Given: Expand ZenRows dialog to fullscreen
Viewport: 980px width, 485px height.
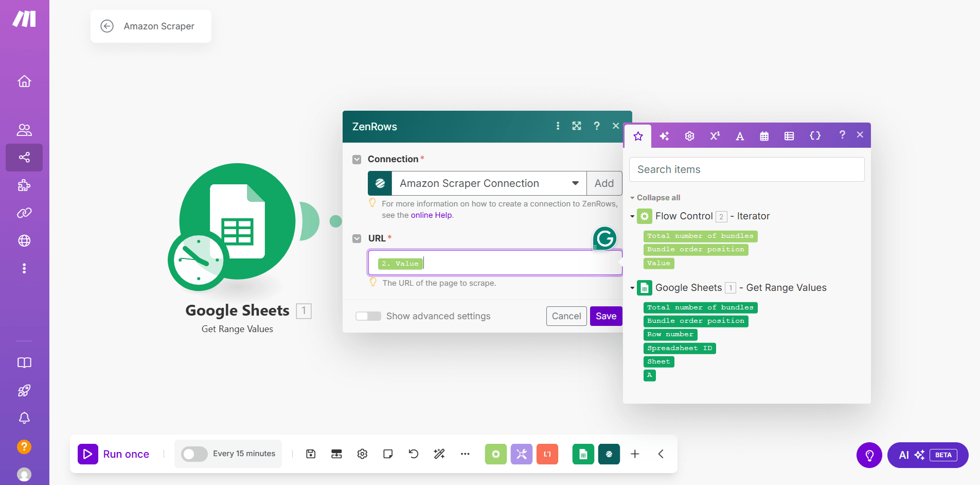Looking at the screenshot, I should click(x=577, y=126).
